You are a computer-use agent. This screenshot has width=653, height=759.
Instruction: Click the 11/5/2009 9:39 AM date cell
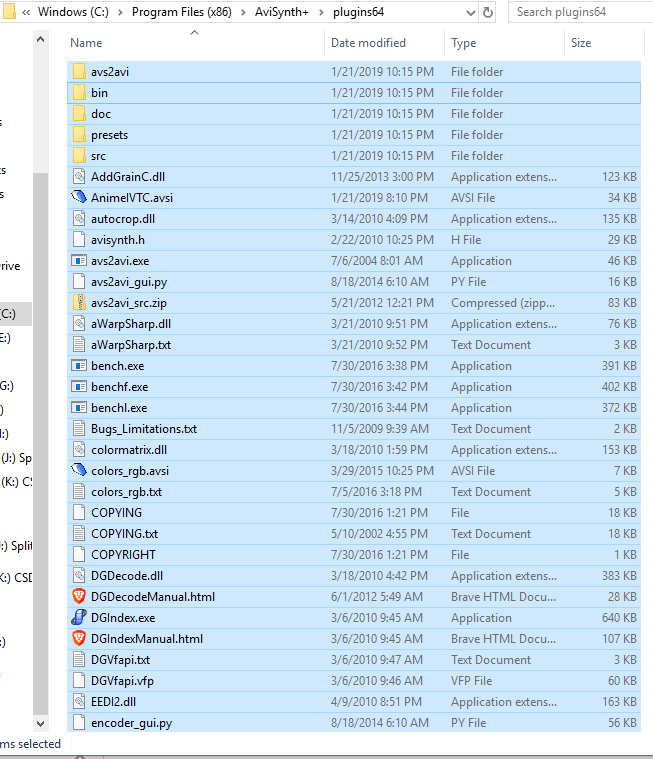380,429
